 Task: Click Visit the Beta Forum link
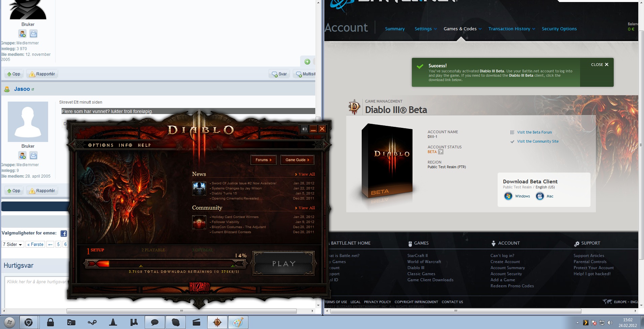(534, 133)
